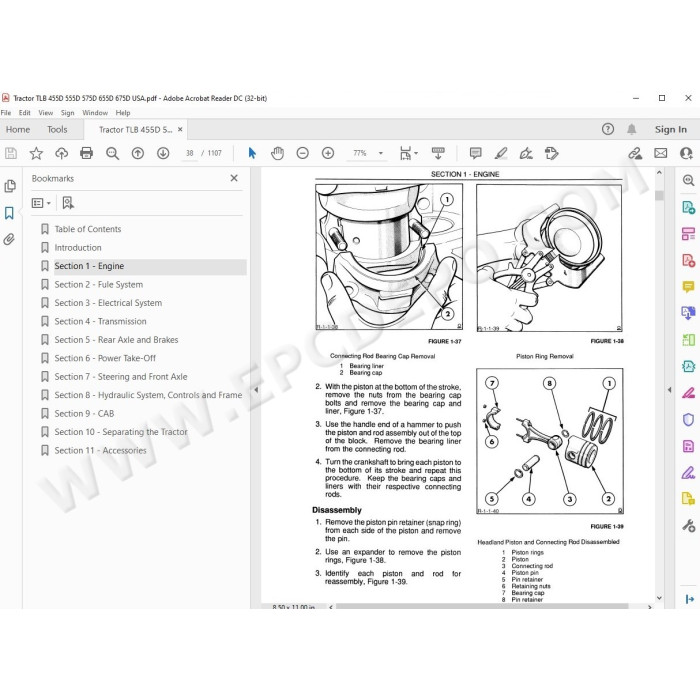The height and width of the screenshot is (700, 700).
Task: Jump to Section 2 - Fule System
Action: (x=99, y=284)
